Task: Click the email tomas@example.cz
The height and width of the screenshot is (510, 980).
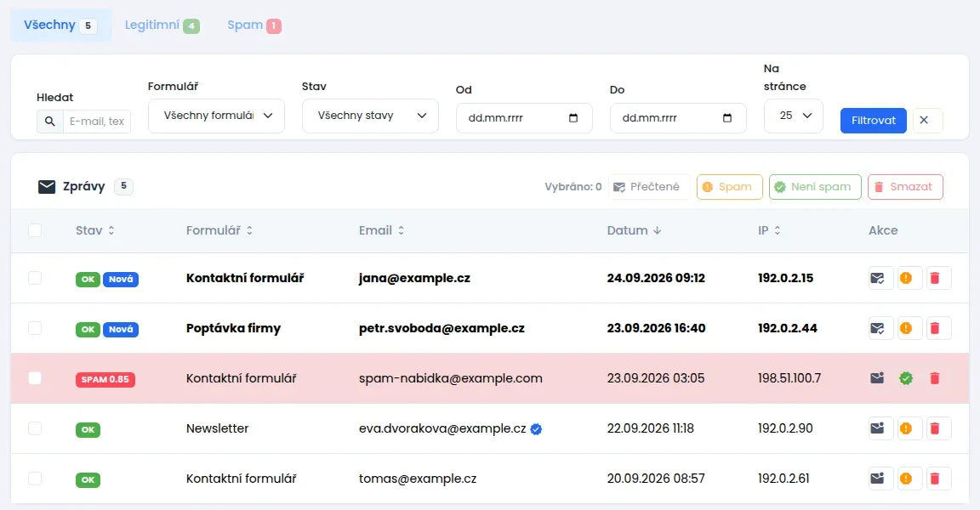Action: coord(418,479)
